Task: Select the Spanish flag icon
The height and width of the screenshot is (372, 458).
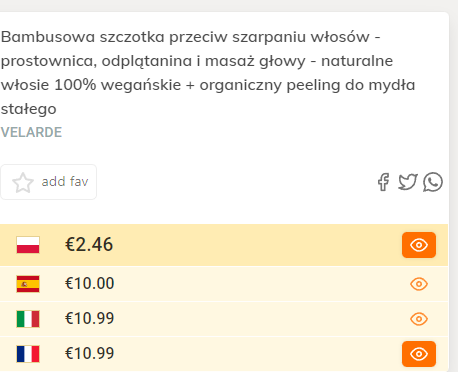Action: click(28, 284)
